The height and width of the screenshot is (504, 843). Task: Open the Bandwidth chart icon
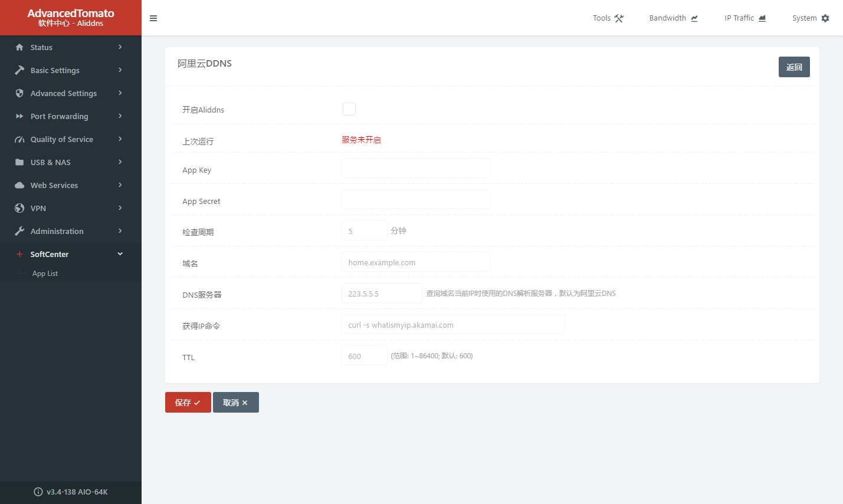pos(694,18)
